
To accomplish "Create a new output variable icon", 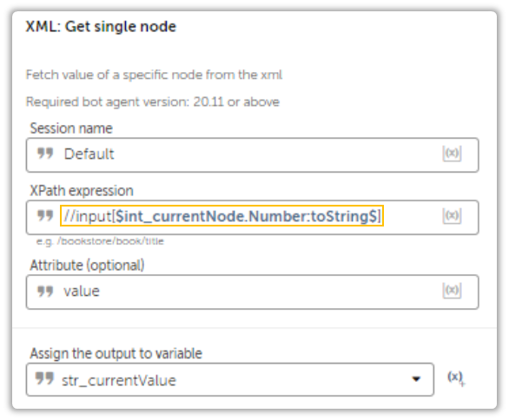I will [x=456, y=377].
